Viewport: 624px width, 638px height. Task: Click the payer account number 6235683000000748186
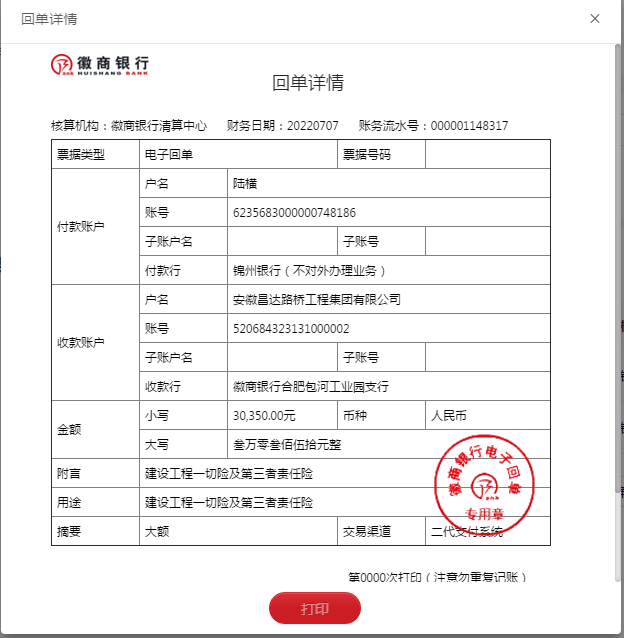click(294, 213)
